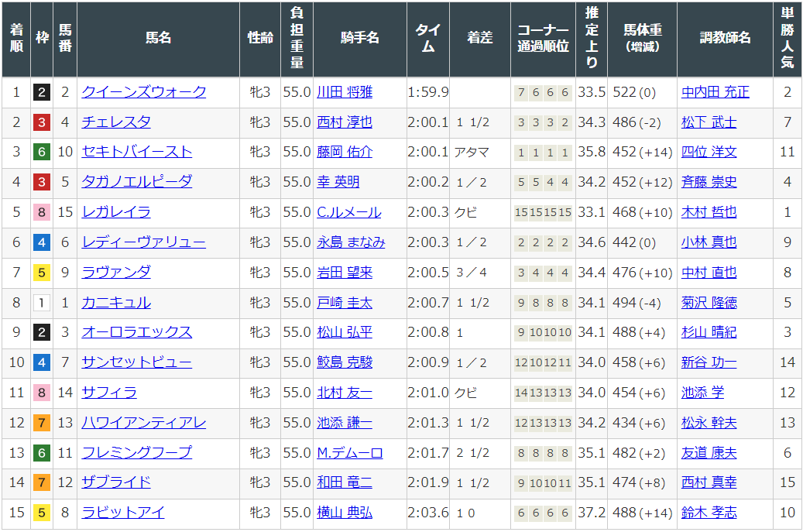This screenshot has height=532, width=803.
Task: Open jockey link 永島 まなみ
Action: coord(351,242)
